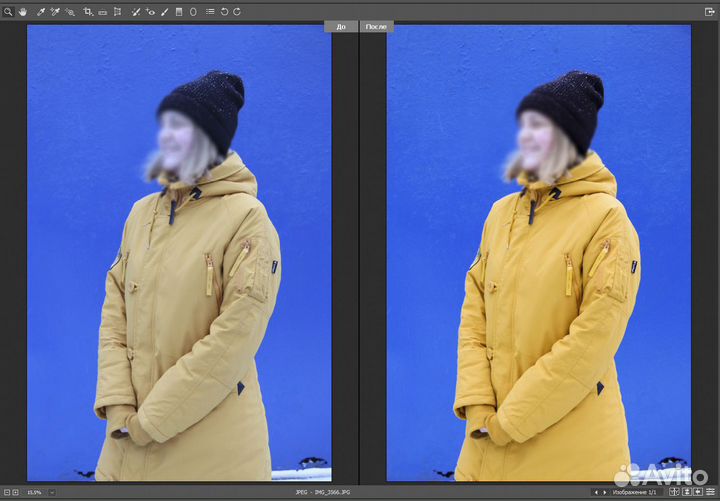
Task: Click the JPEG IMG_3566.JPG filename text
Action: (323, 492)
